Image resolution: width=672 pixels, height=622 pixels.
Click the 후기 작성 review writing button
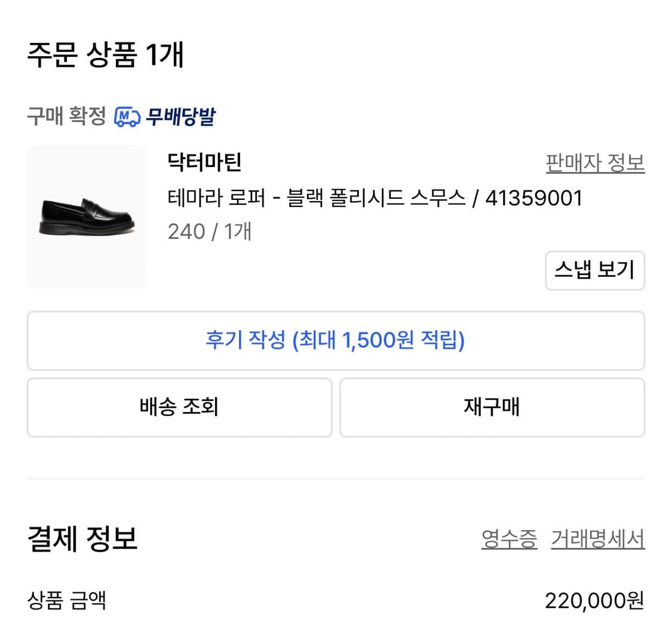336,341
